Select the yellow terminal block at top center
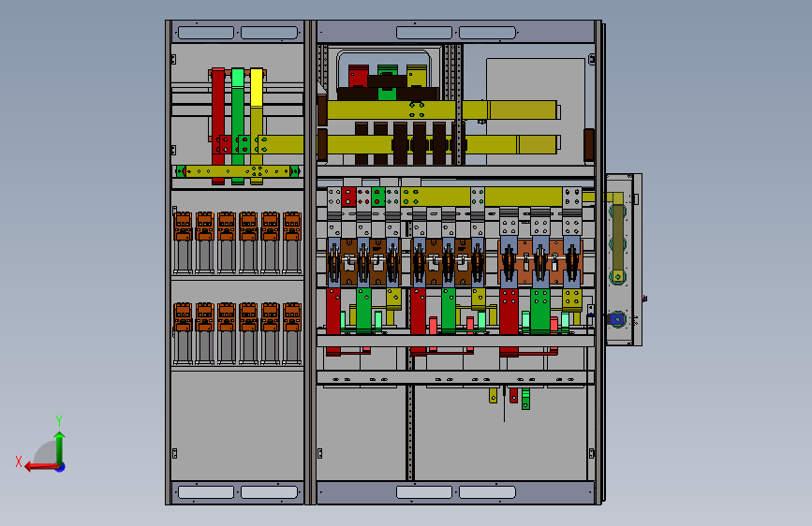The height and width of the screenshot is (526, 812). point(417,76)
